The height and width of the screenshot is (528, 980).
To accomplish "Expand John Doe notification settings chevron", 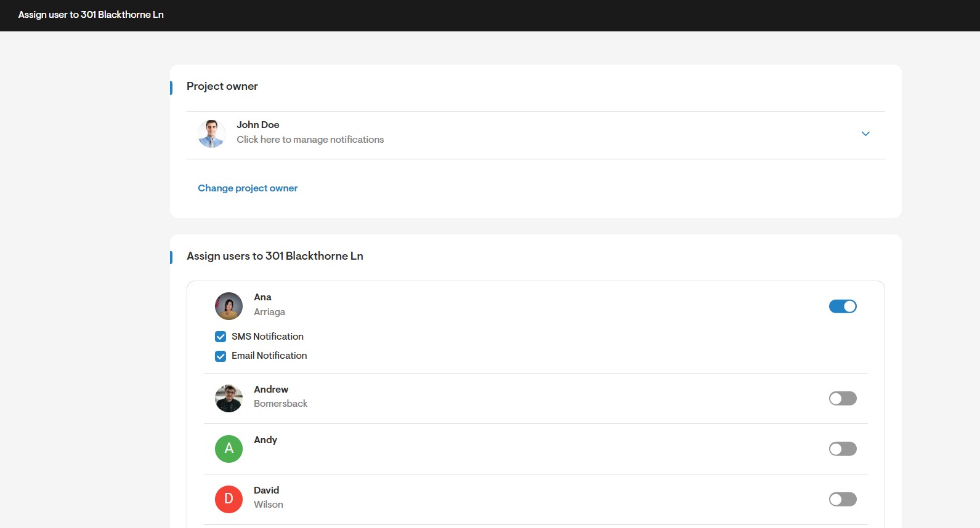I will tap(865, 134).
